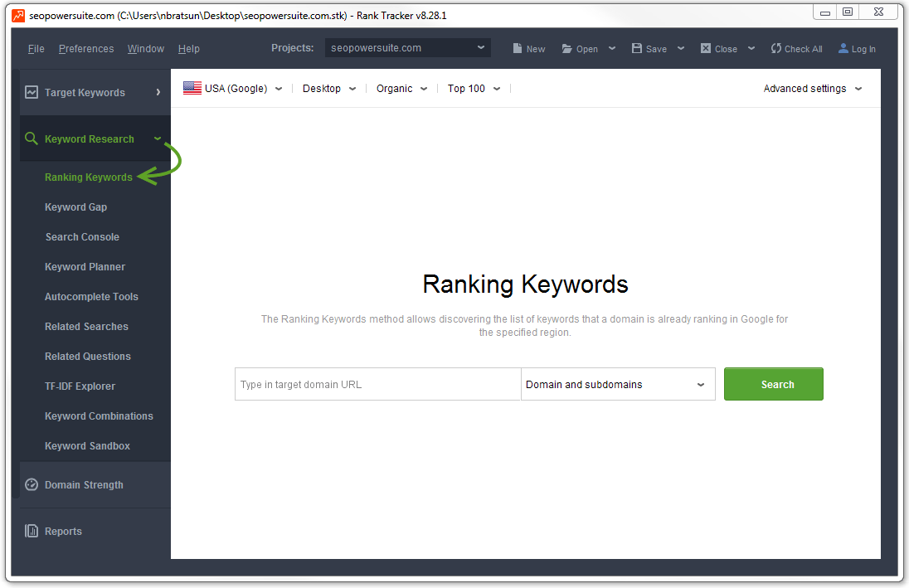
Task: Click the New project file icon
Action: [x=517, y=48]
